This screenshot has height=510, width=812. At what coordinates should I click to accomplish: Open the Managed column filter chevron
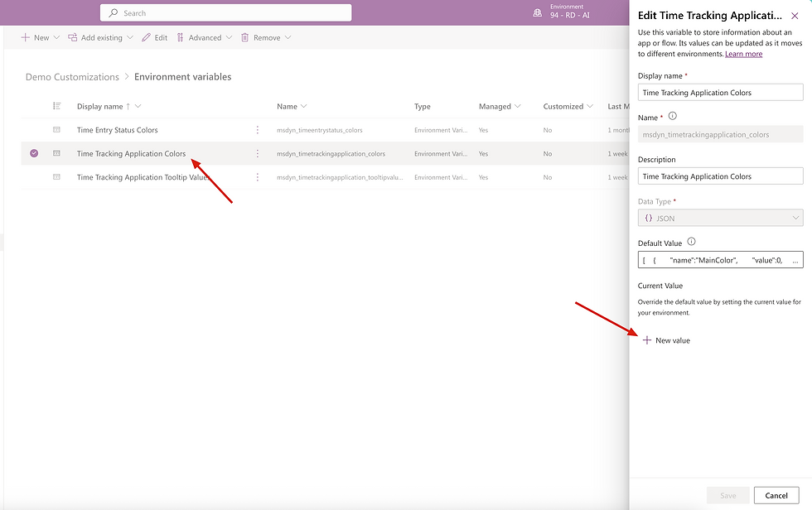pos(517,106)
